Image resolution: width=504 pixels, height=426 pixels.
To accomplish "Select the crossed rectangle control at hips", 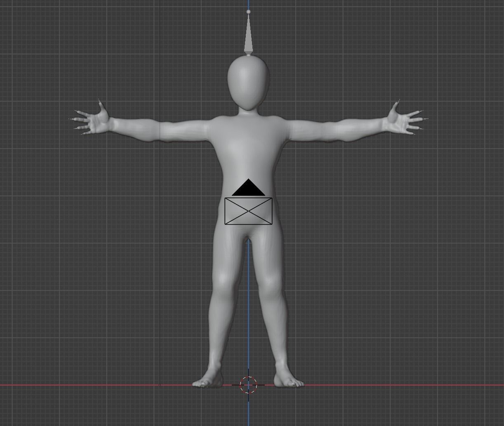I will pos(248,211).
